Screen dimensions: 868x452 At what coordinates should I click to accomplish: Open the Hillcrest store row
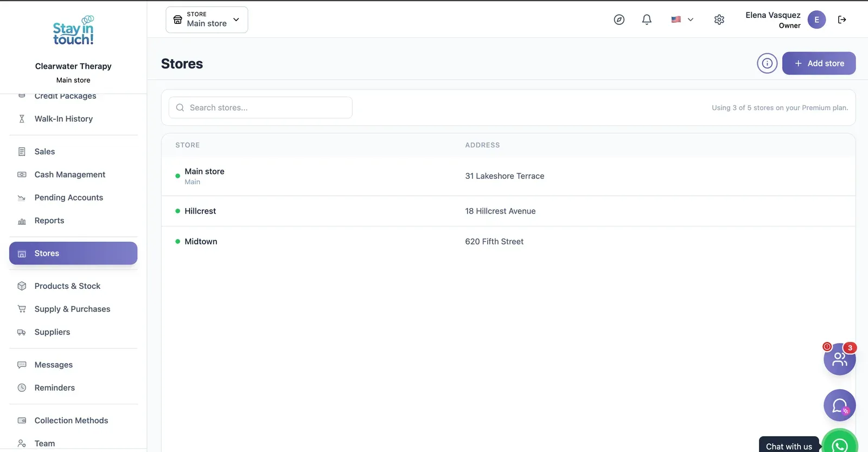coord(508,211)
